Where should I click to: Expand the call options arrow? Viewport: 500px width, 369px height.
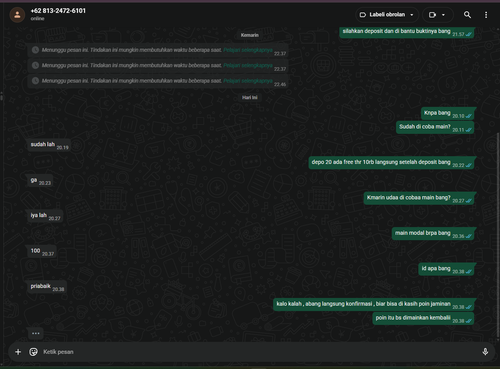(443, 15)
